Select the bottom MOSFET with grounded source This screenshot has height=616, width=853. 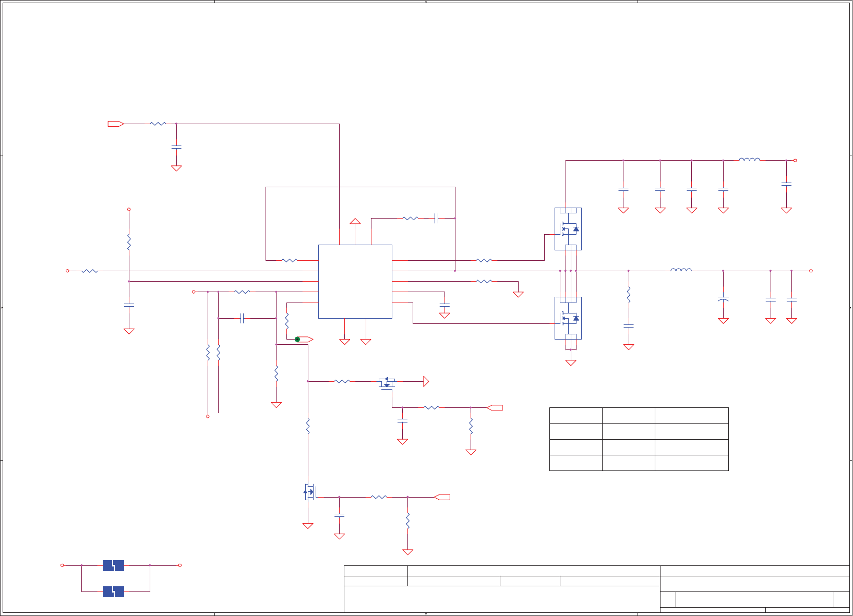click(310, 492)
